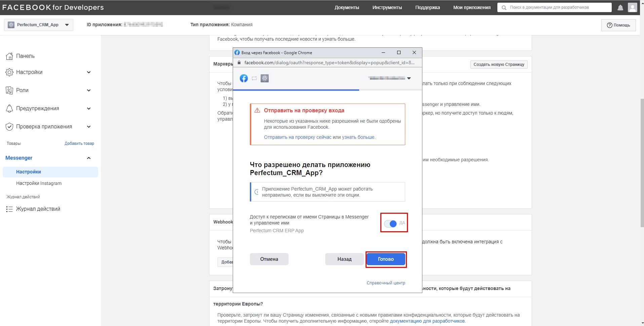Collapse the Messenger sidebar section

click(89, 158)
